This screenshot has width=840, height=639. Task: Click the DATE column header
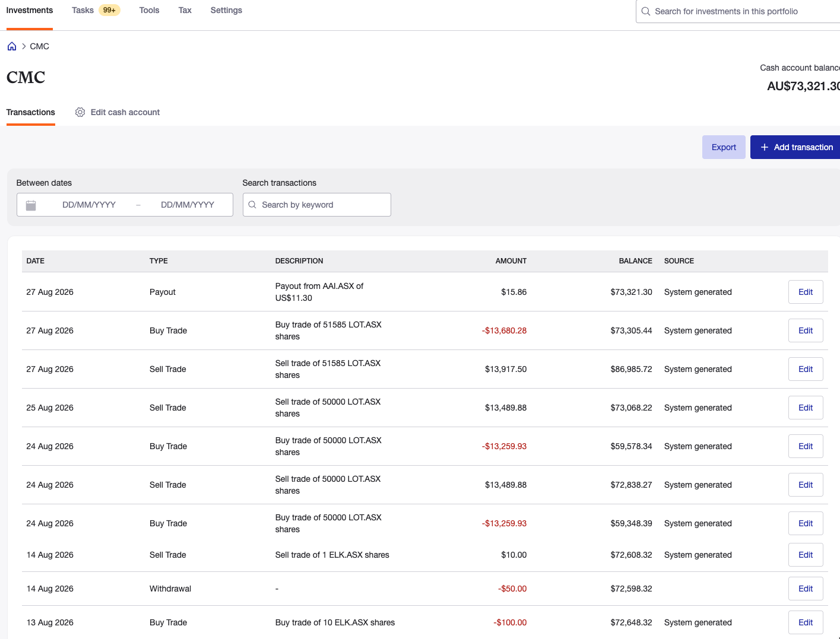tap(36, 261)
